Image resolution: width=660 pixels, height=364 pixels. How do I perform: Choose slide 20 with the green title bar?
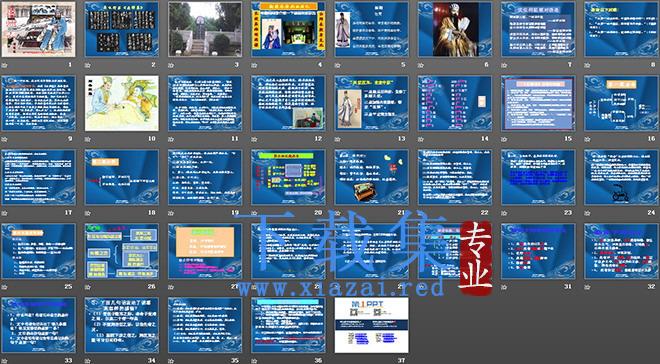[288, 177]
